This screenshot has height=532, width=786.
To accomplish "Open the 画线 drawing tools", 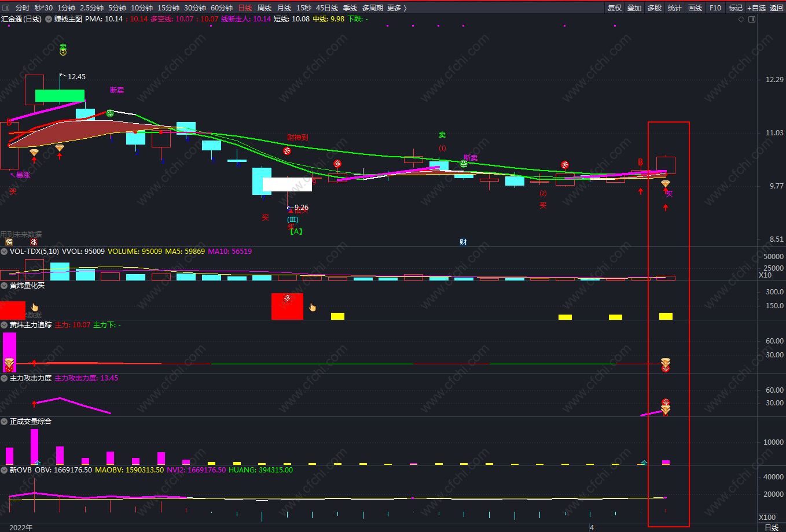I will (x=695, y=8).
